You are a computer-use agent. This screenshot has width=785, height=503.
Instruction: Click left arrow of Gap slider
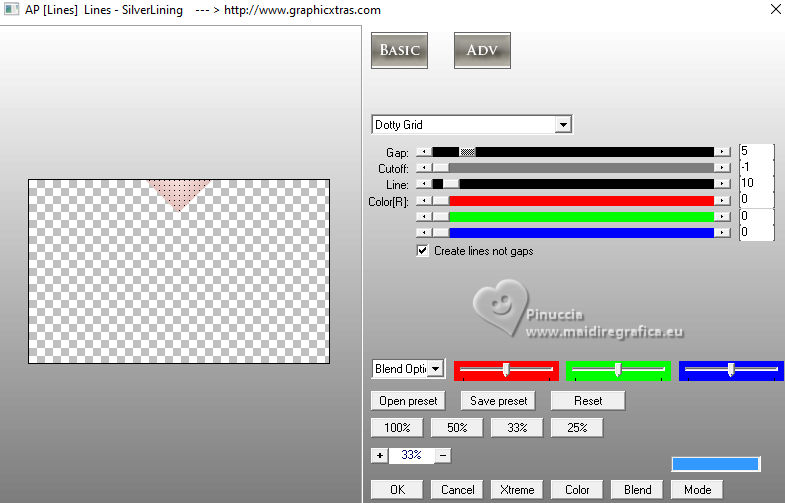[424, 152]
